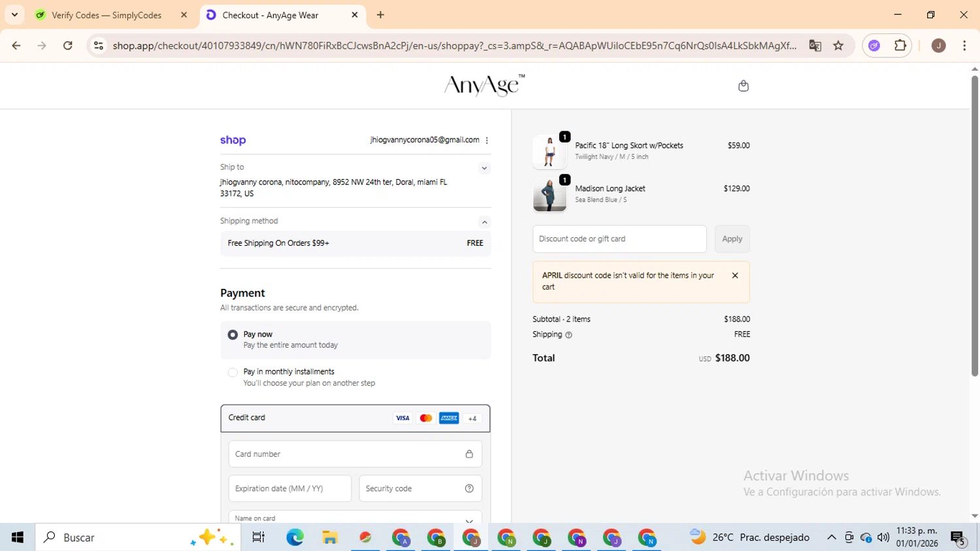
Task: Click the American Express icon
Action: pyautogui.click(x=449, y=418)
